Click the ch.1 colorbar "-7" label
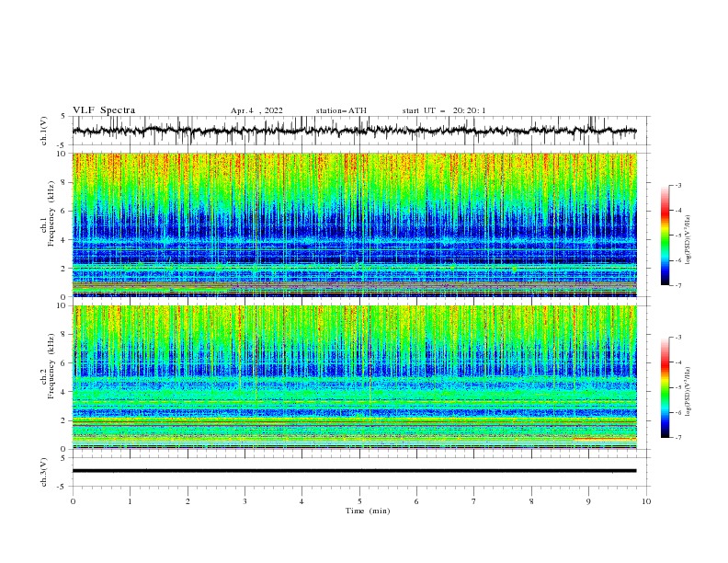Image resolution: width=728 pixels, height=563 pixels. pyautogui.click(x=678, y=285)
